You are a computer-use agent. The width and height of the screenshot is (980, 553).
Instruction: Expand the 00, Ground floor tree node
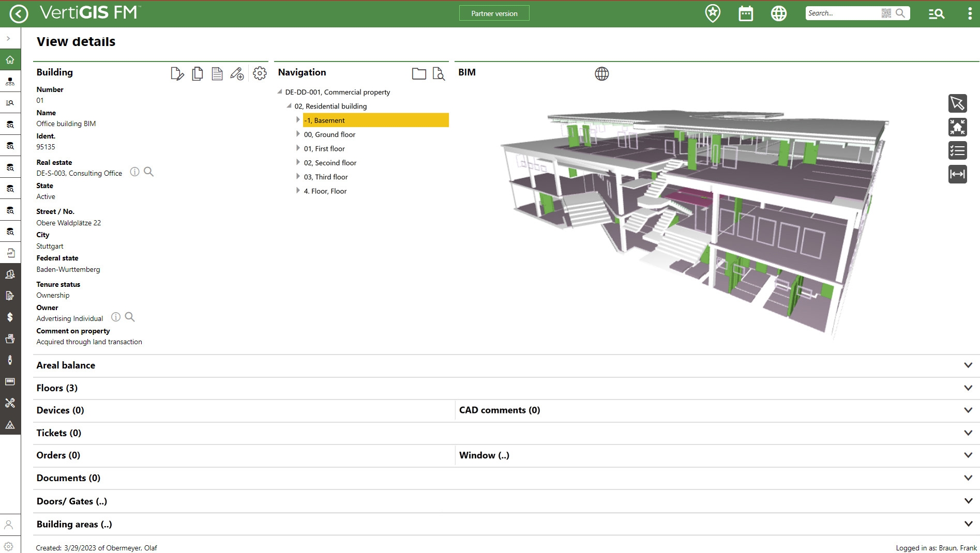298,134
